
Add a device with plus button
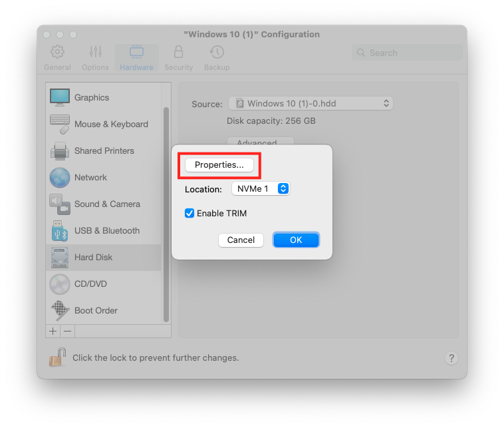53,331
